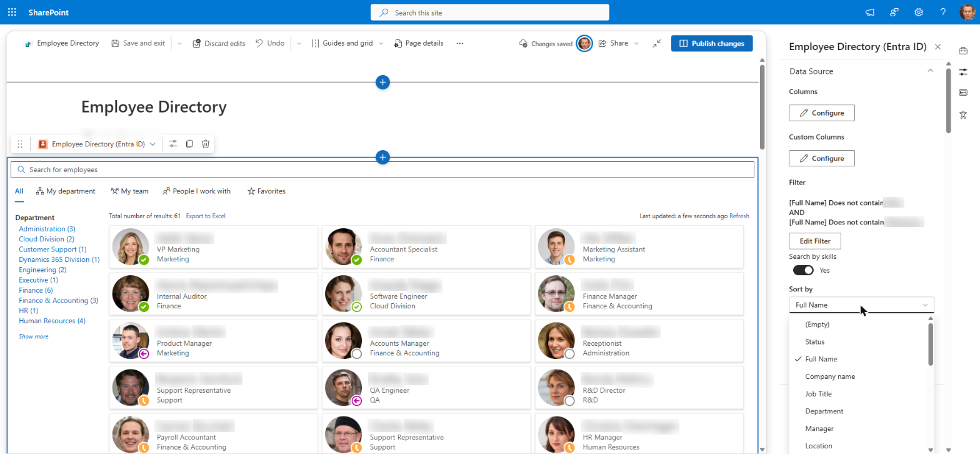
Task: Expand the Undo history dropdown arrow
Action: (x=299, y=43)
